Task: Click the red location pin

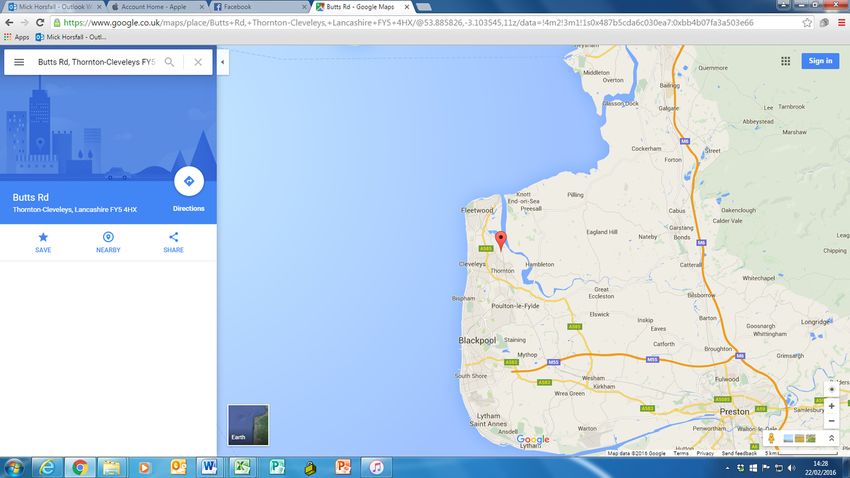Action: [x=501, y=241]
